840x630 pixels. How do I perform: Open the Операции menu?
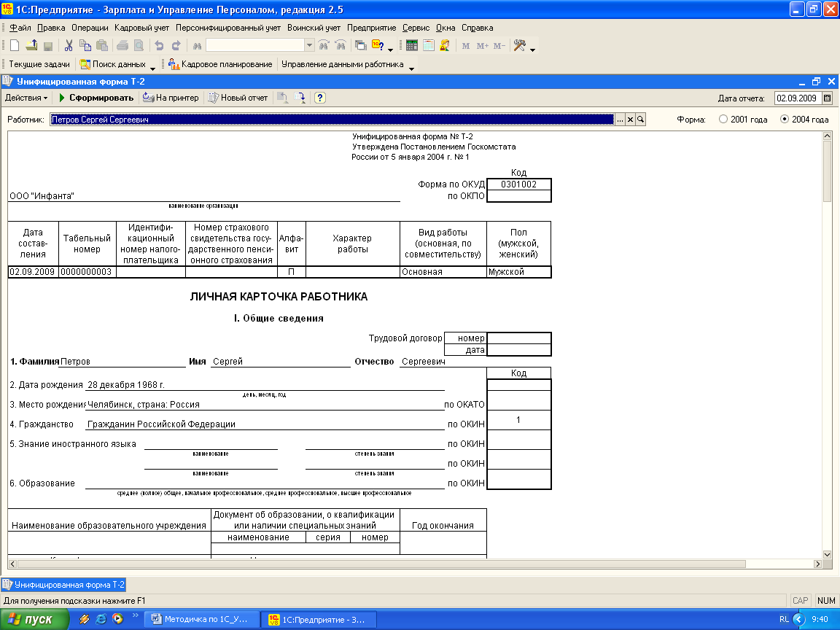[90, 28]
